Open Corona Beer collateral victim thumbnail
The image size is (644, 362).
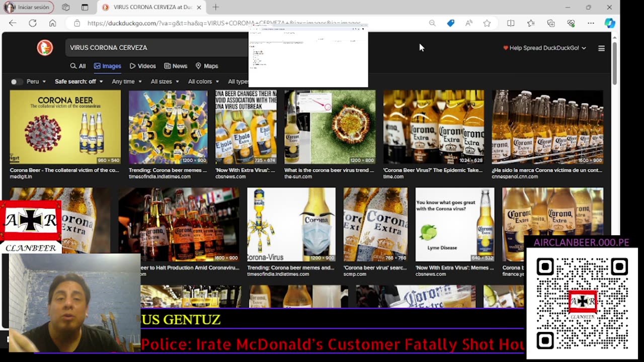65,127
